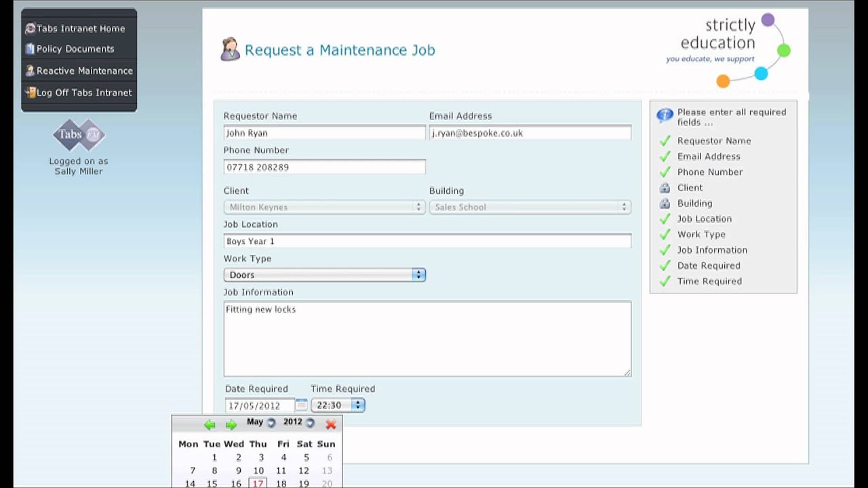
Task: Select 2 in the calendar
Action: click(238, 457)
